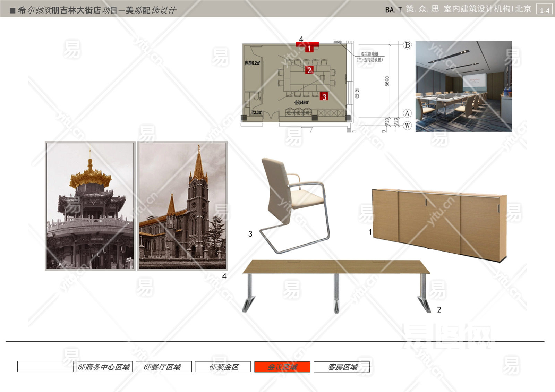Click the red wall strip atop the floor plan
The image size is (555, 392).
point(307,44)
